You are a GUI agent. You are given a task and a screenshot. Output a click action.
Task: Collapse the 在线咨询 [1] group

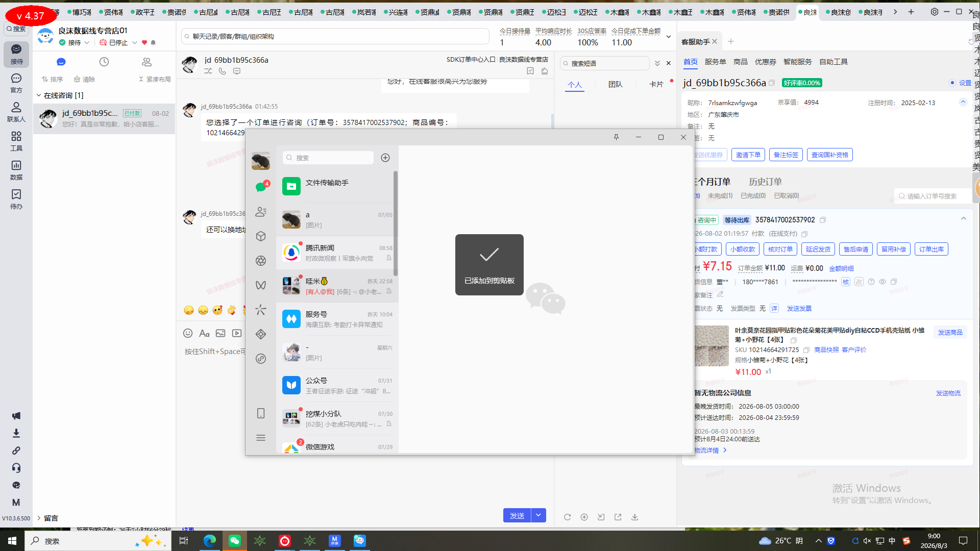(x=39, y=95)
